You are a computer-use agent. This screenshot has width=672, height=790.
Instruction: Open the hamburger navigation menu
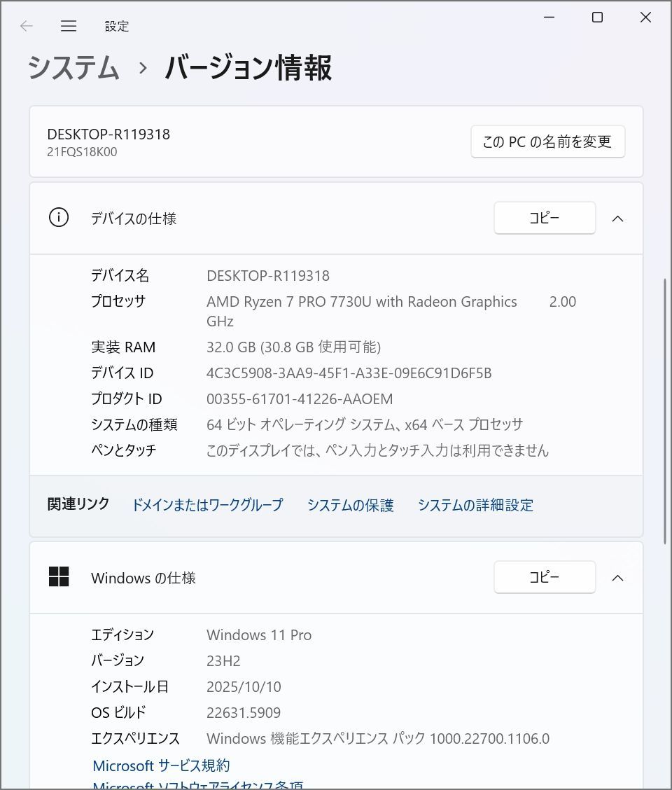click(69, 26)
